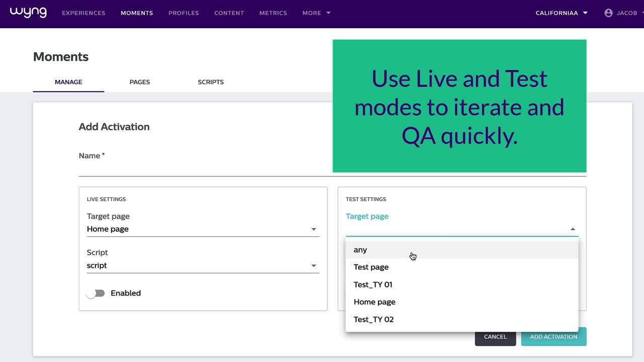Click the Jacob user account icon
This screenshot has width=644, height=362.
[x=609, y=13]
